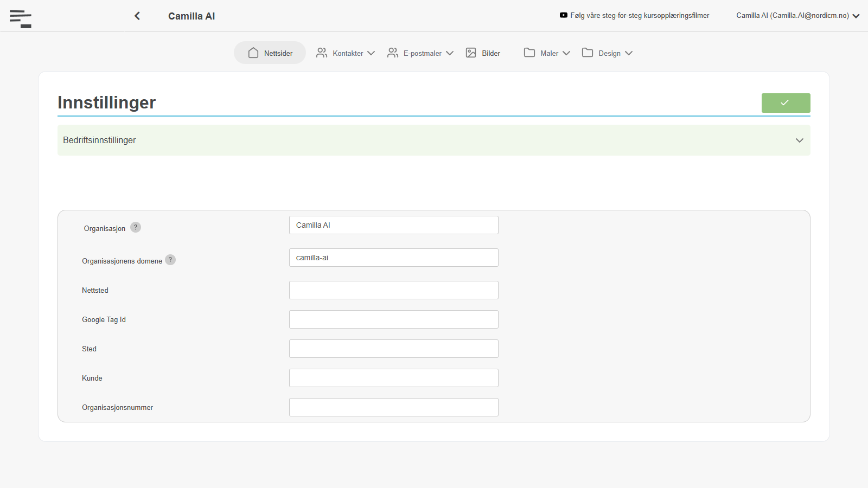Viewport: 868px width, 488px height.
Task: Open the hamburger sidebar menu icon
Action: [x=21, y=19]
